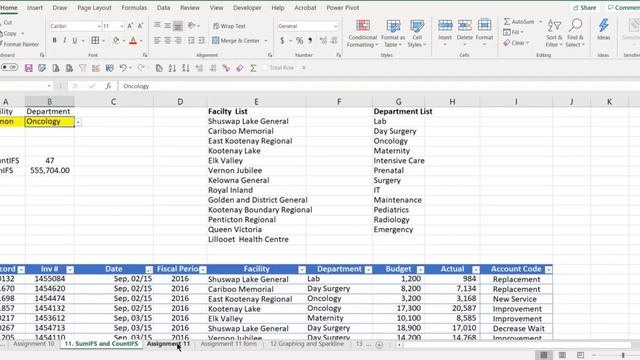Apply the red font color
The width and height of the screenshot is (640, 360).
tap(133, 40)
